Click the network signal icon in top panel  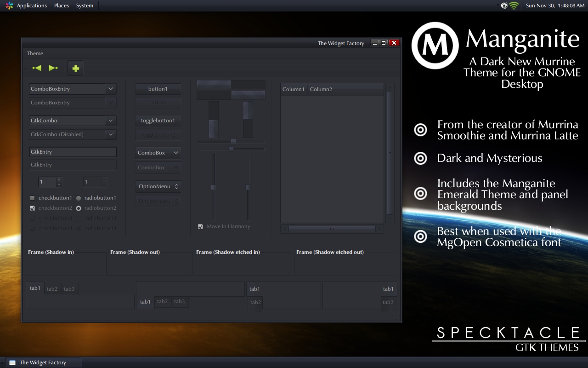514,6
